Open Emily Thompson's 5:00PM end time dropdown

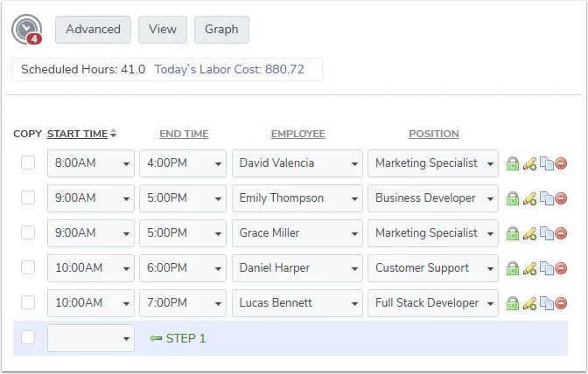(x=183, y=198)
